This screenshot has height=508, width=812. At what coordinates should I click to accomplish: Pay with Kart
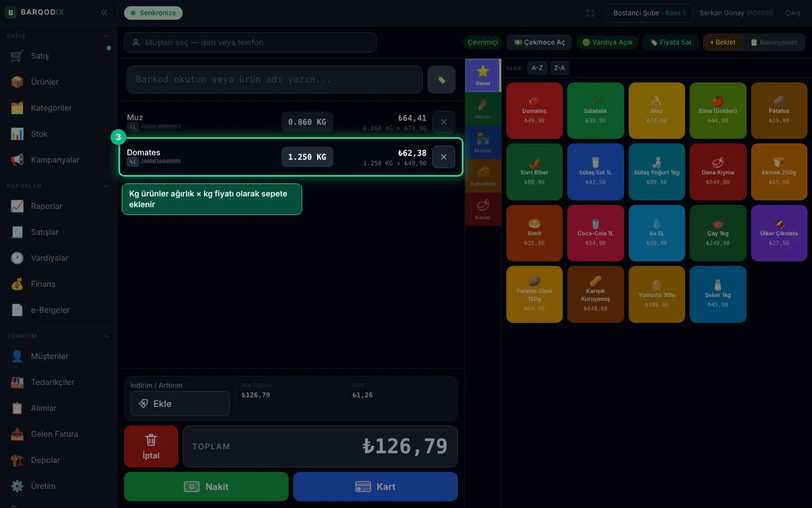pyautogui.click(x=376, y=487)
